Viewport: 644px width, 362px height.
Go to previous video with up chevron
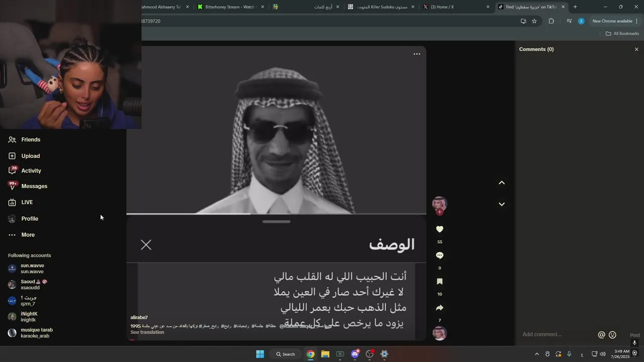[x=502, y=183]
